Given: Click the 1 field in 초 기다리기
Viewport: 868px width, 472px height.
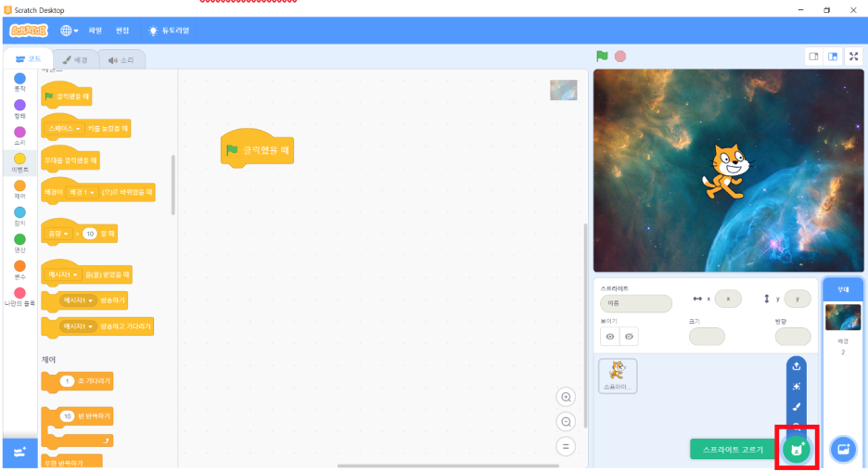Looking at the screenshot, I should [x=67, y=381].
